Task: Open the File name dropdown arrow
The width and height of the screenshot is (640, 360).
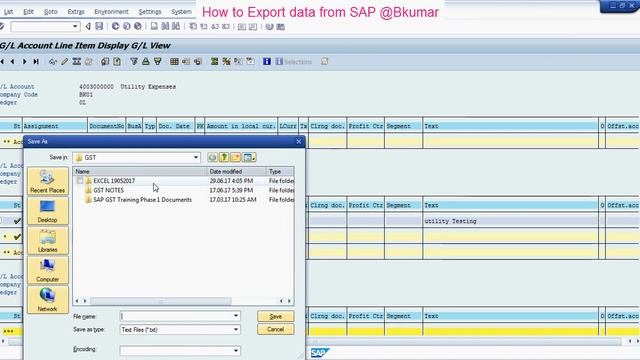Action: tap(236, 316)
